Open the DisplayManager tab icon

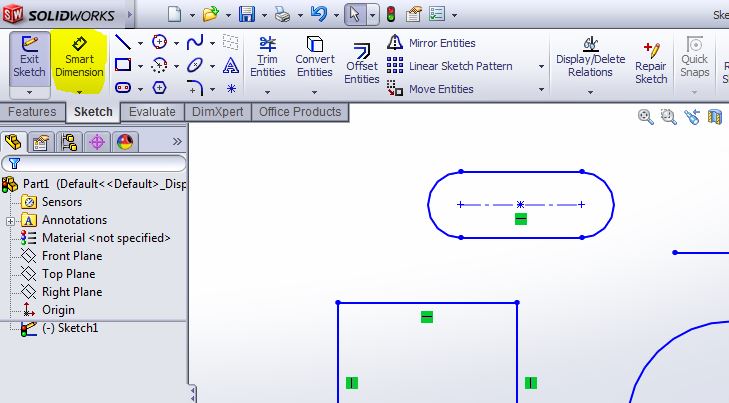(125, 142)
